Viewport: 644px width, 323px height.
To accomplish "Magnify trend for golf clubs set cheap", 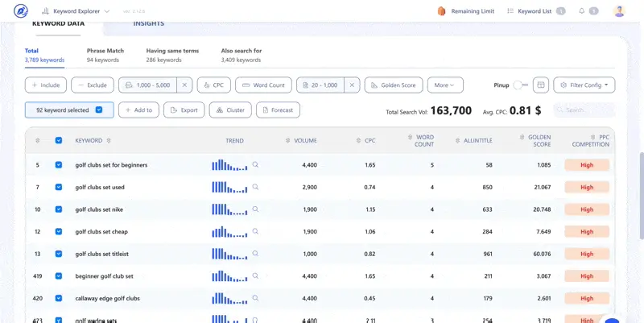I will (x=255, y=231).
